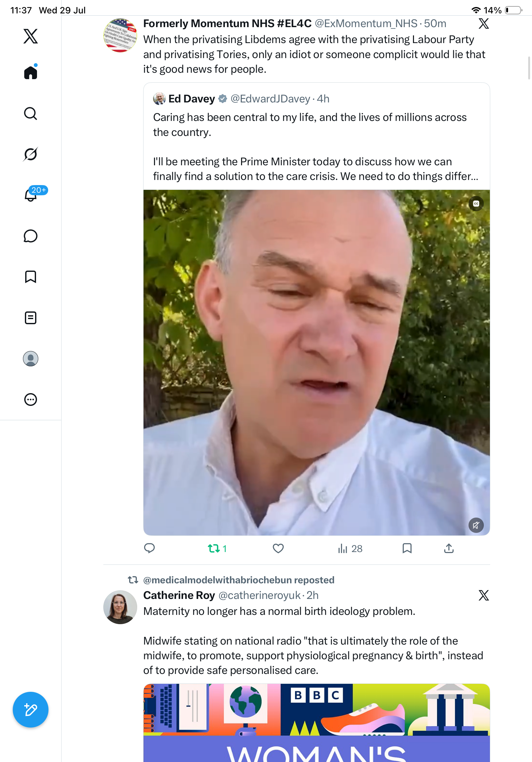
Task: Expand the More options circle menu
Action: [x=31, y=400]
